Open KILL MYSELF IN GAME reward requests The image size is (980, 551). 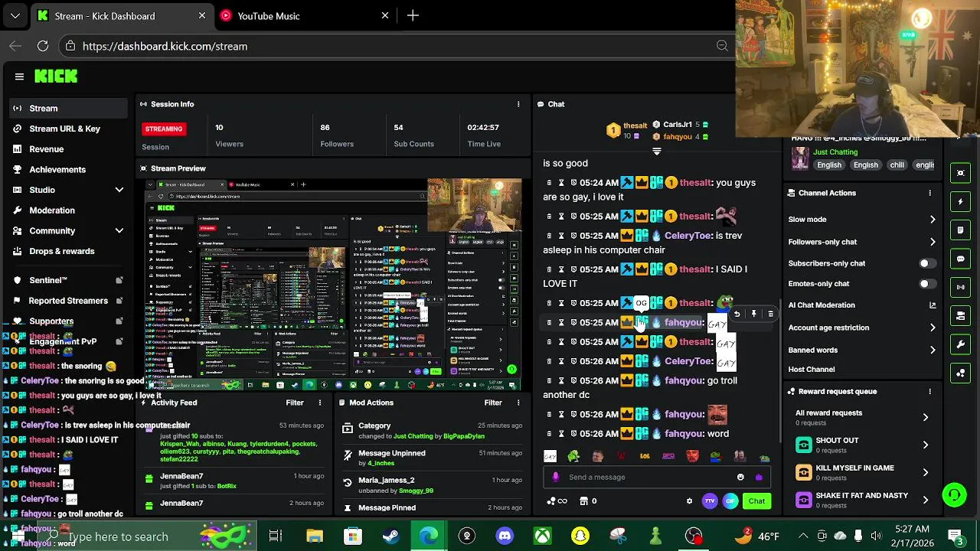tap(861, 472)
